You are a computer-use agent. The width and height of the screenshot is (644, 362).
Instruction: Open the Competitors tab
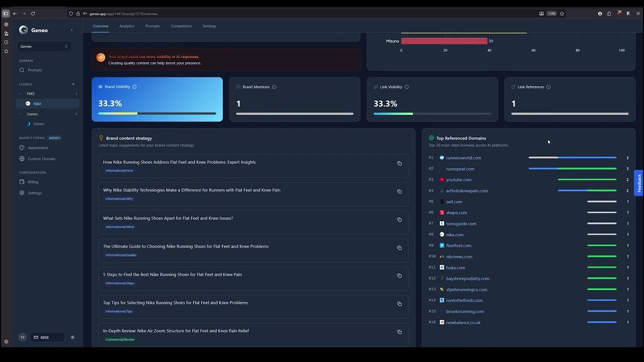pos(181,26)
